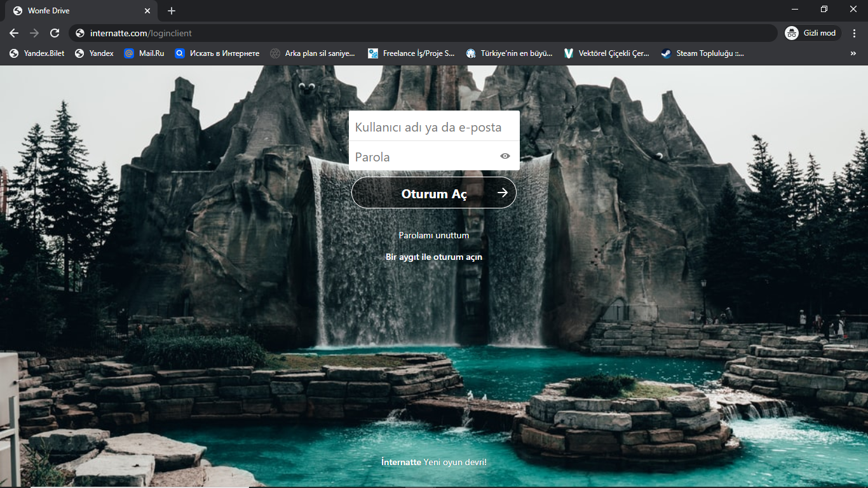Open the Türkiye'nin en büyü bookmark

click(x=510, y=53)
